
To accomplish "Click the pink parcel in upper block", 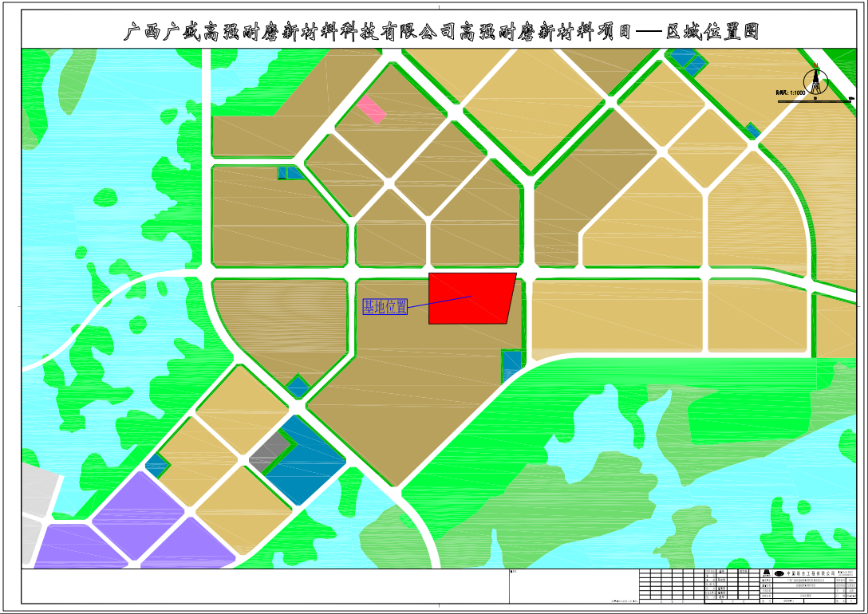I will click(371, 109).
